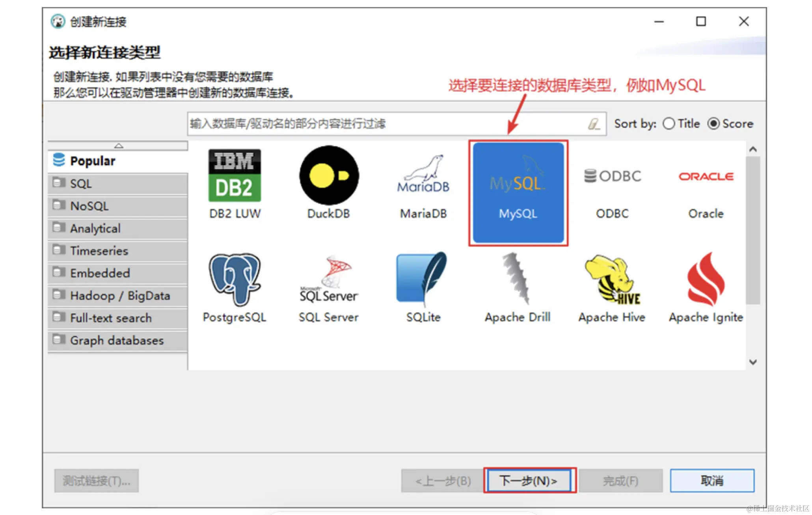
Task: Switch to the NoSQL category
Action: tap(118, 206)
